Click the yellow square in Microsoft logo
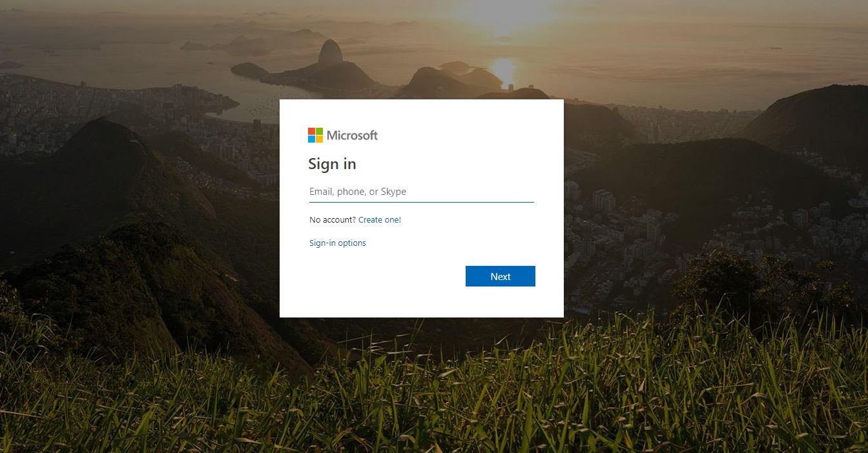This screenshot has height=453, width=868. [319, 139]
